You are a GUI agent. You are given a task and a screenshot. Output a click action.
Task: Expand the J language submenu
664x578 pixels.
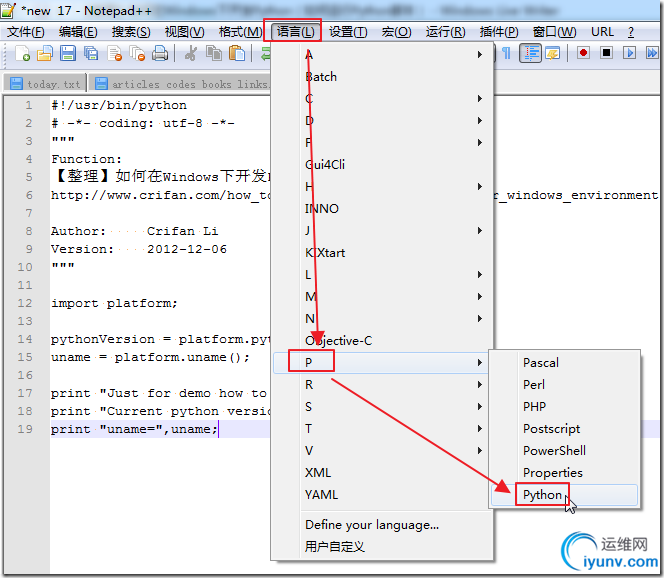point(382,231)
